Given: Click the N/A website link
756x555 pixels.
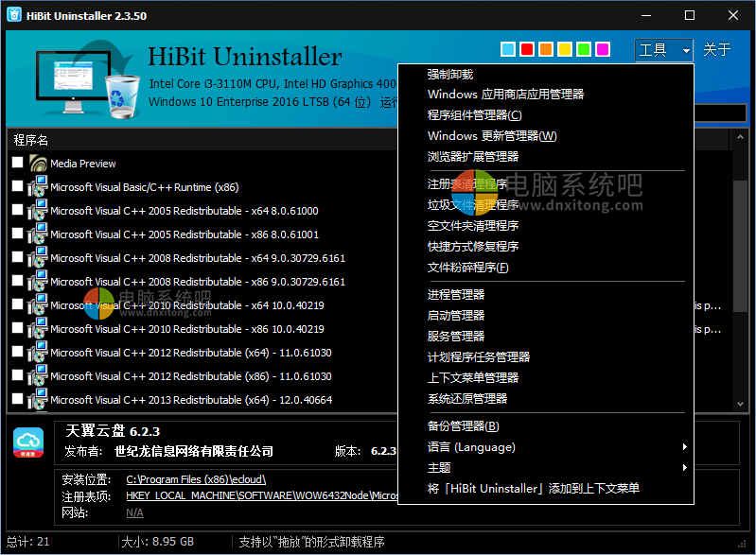Looking at the screenshot, I should tap(134, 512).
